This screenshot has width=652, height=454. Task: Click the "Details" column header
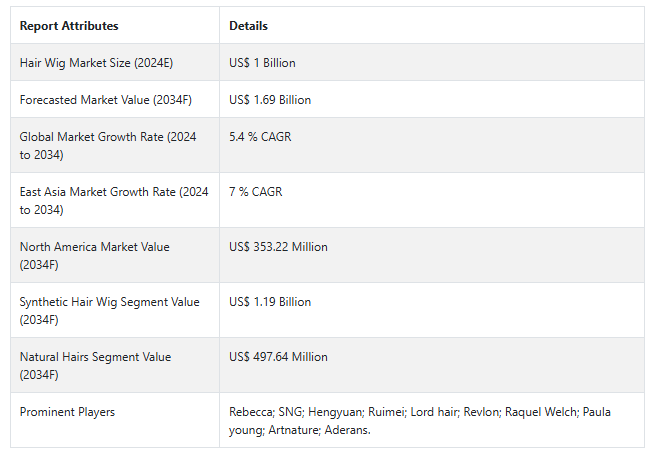point(248,26)
